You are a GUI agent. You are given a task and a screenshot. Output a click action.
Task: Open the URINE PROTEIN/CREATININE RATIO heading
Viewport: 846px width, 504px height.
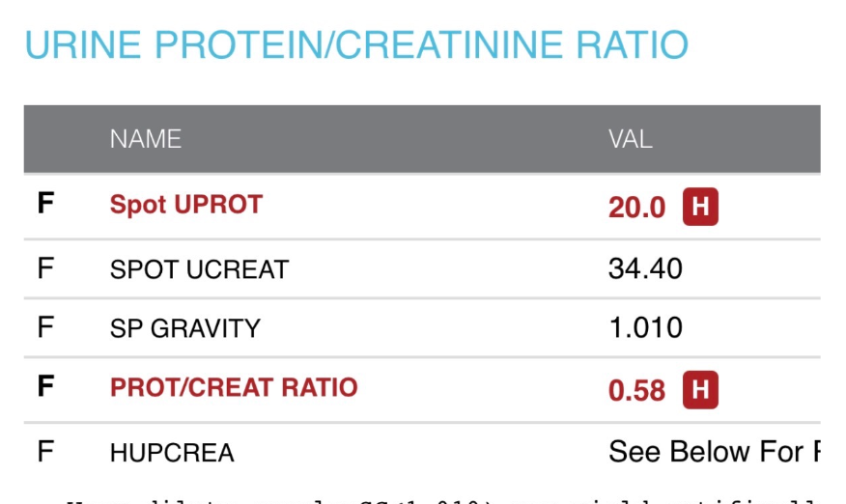click(356, 45)
